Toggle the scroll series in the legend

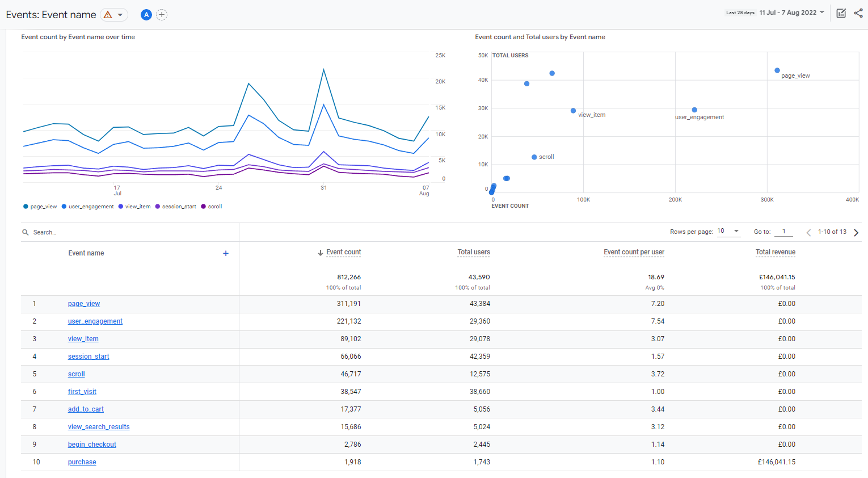[211, 206]
